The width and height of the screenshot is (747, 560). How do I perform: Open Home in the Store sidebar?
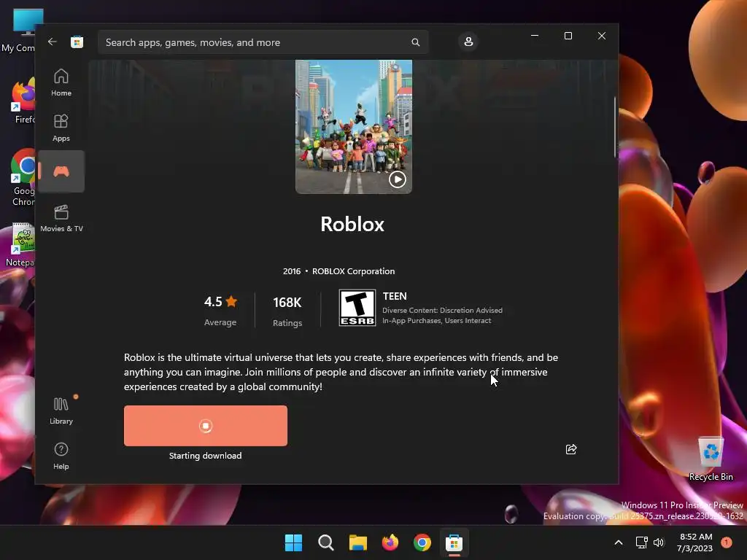(61, 82)
